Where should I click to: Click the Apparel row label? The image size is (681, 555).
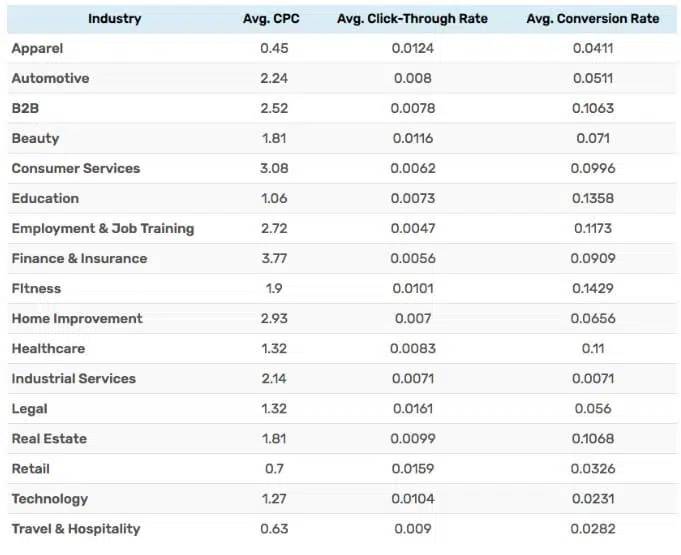(37, 49)
